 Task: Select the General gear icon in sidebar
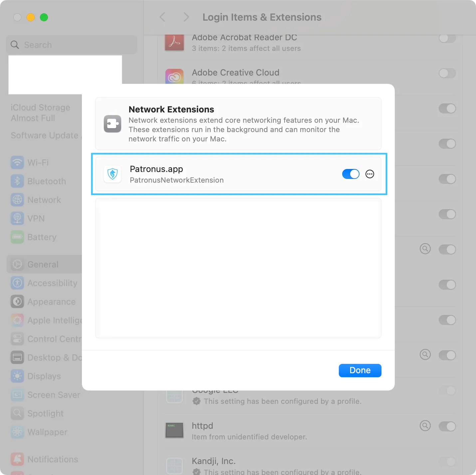coord(17,264)
